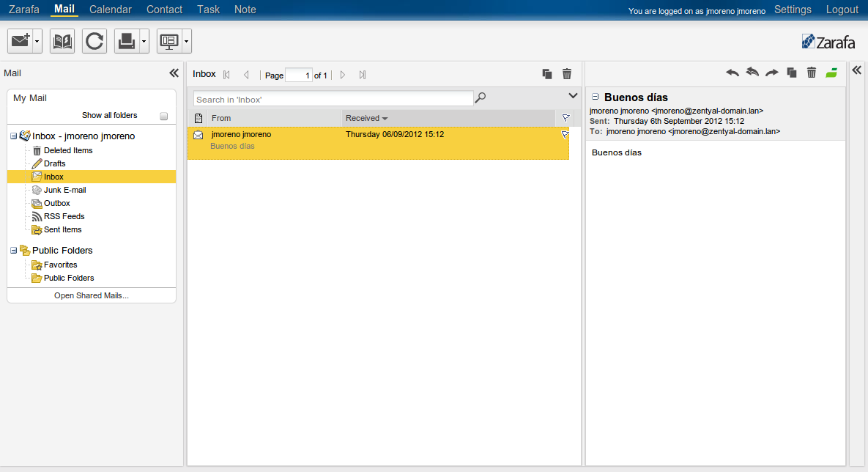Switch to the Contact tab
The height and width of the screenshot is (472, 868).
[x=164, y=10]
